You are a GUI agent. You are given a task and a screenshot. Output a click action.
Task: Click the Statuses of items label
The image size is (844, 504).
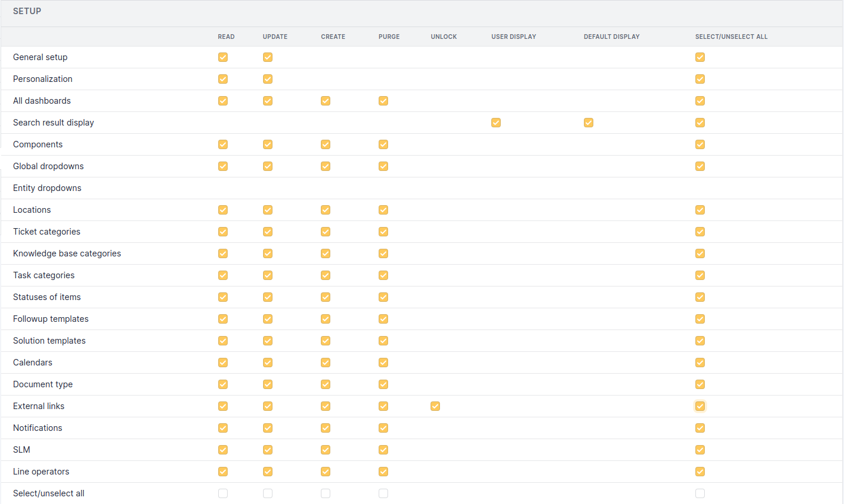click(47, 297)
